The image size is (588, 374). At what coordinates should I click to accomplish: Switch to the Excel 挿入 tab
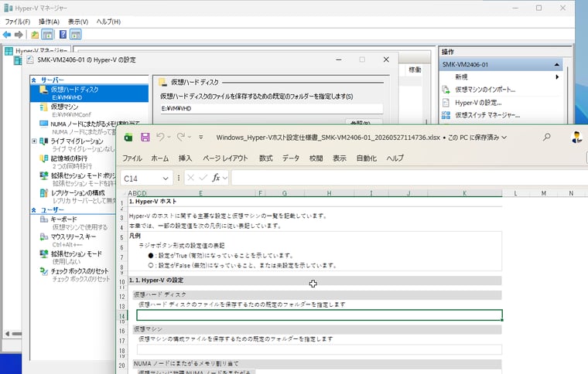pyautogui.click(x=185, y=158)
